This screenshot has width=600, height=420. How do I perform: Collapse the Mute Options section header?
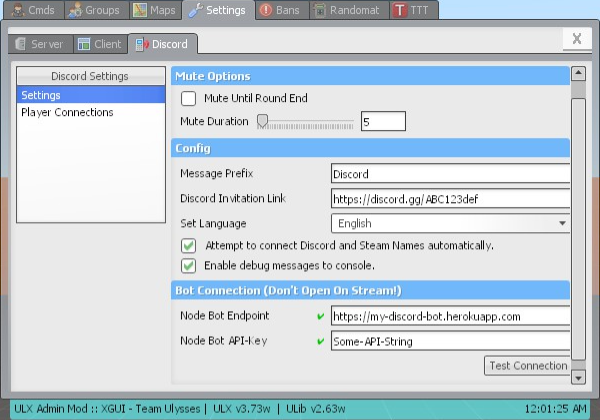[x=370, y=76]
